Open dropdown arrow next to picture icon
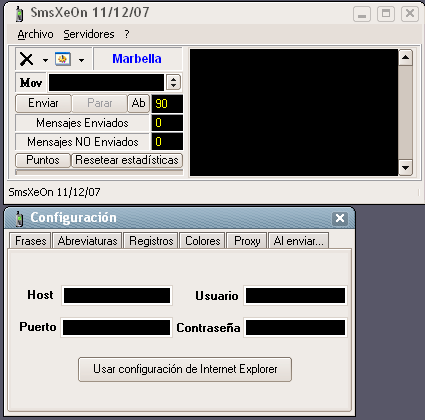The height and width of the screenshot is (420, 425). (x=81, y=60)
